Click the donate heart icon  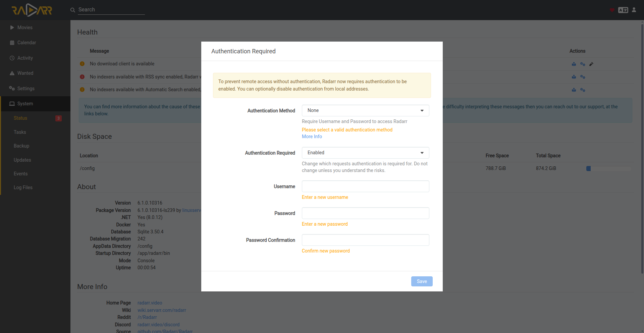612,10
